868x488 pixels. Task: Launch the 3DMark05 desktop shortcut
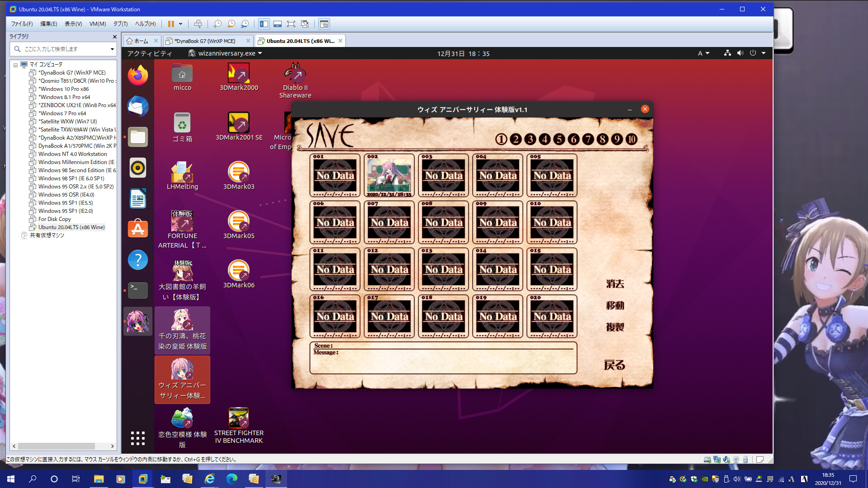click(239, 225)
